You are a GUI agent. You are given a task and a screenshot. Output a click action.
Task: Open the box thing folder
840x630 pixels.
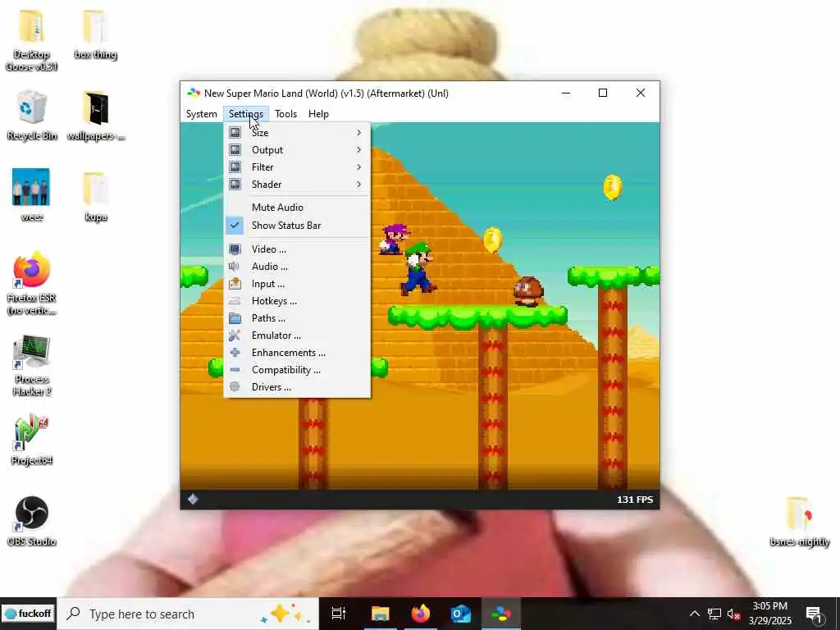[x=95, y=33]
